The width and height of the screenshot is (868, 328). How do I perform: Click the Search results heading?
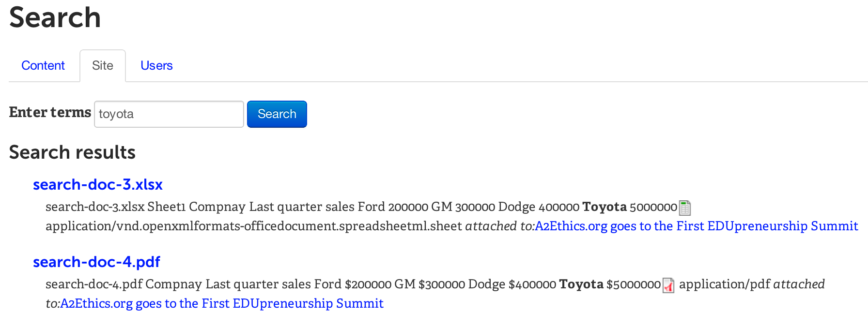(72, 152)
